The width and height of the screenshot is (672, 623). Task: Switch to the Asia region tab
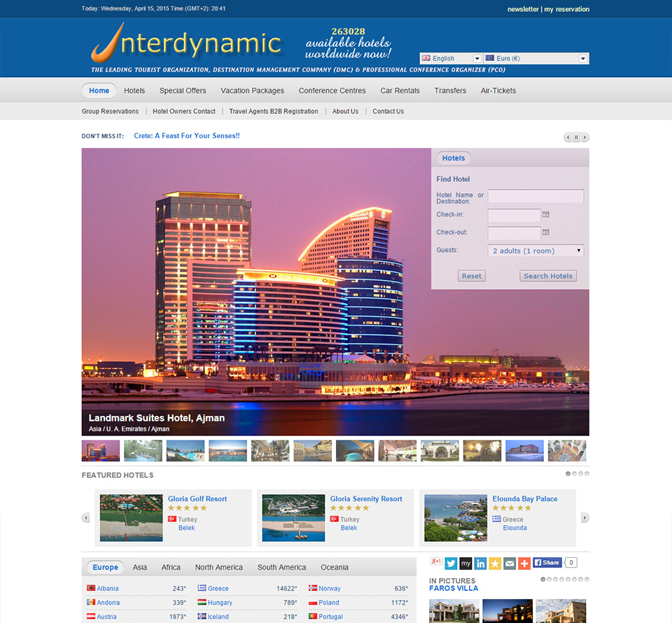(140, 567)
